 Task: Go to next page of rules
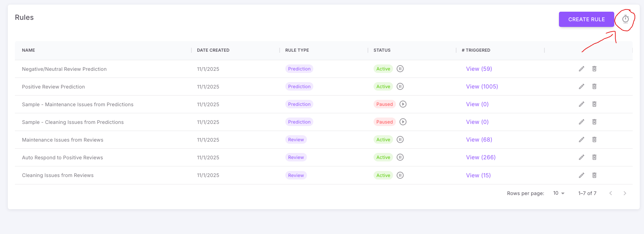(x=625, y=193)
